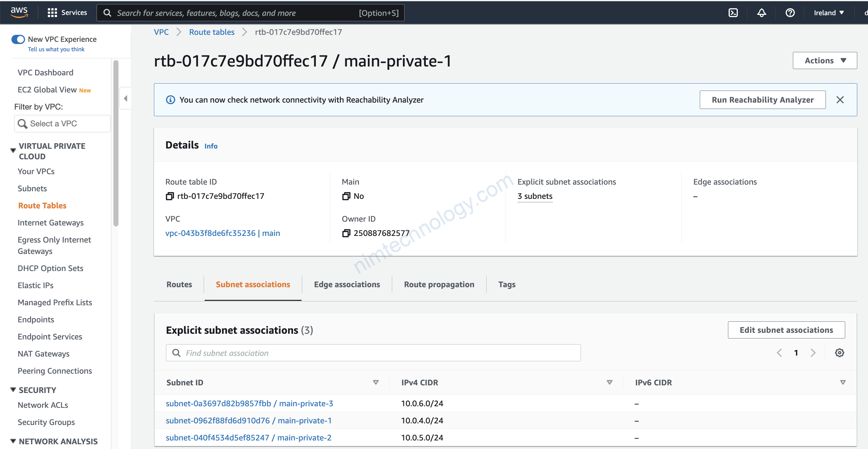The height and width of the screenshot is (449, 868).
Task: Click the AWS logo home icon
Action: (19, 12)
